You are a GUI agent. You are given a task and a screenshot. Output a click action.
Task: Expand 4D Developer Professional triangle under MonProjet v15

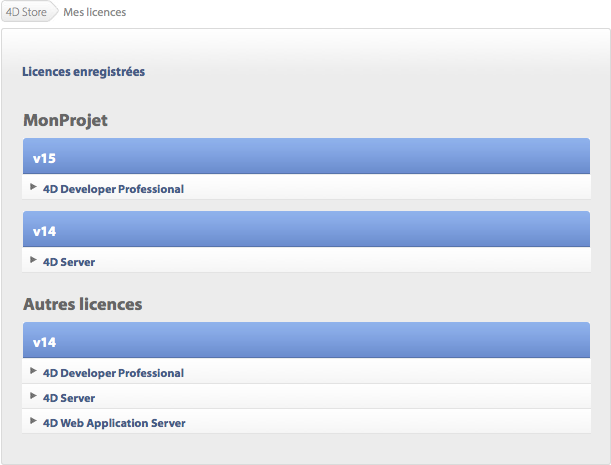click(34, 187)
